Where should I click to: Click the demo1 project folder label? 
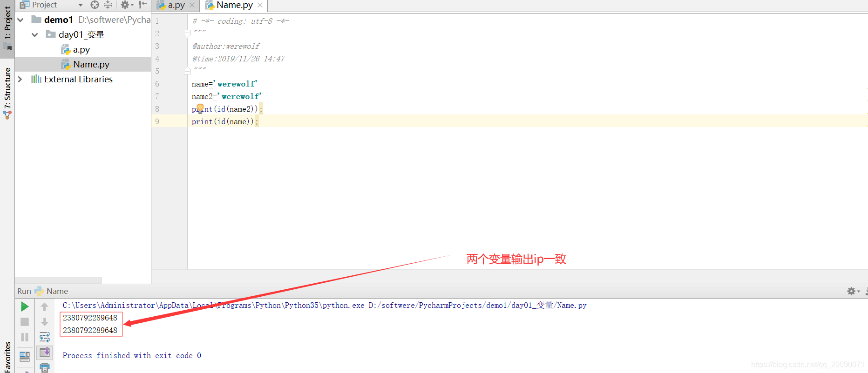tap(59, 20)
